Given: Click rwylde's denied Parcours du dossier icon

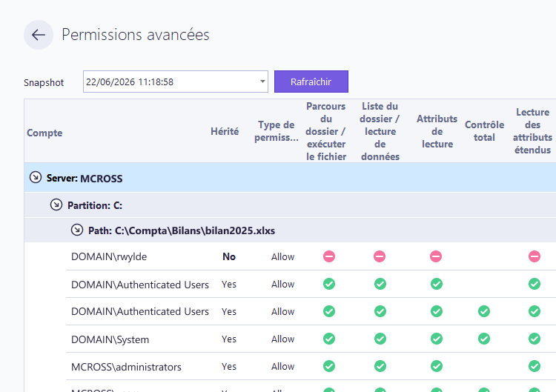Looking at the screenshot, I should pos(329,256).
